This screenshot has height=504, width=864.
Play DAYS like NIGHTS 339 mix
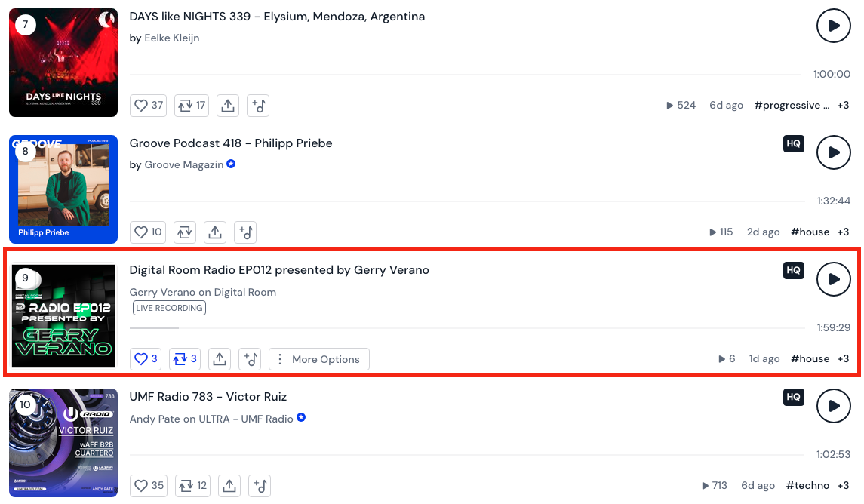(833, 26)
